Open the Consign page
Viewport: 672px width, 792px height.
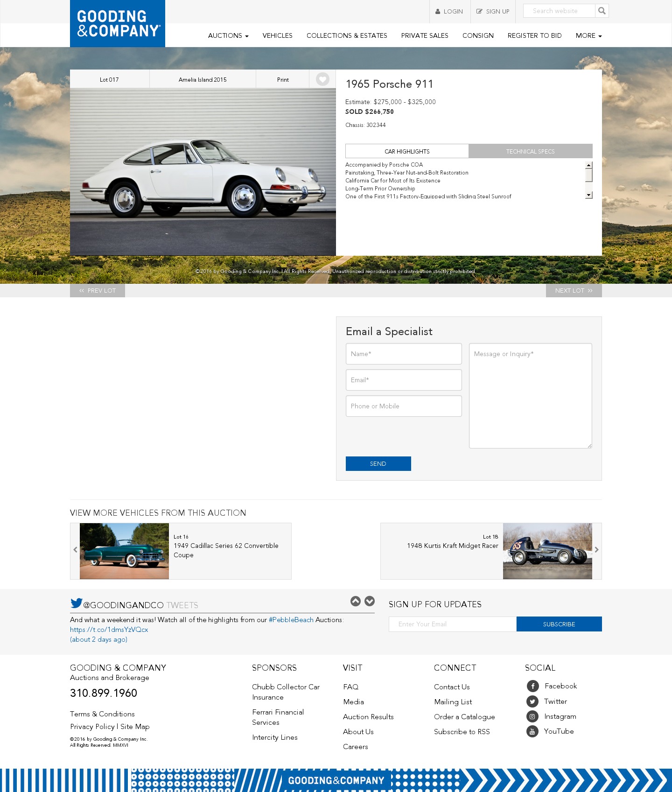[x=478, y=35]
